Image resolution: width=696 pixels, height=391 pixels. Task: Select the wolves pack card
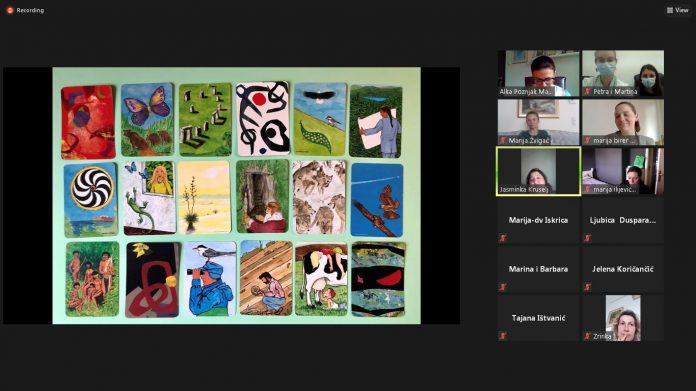point(319,197)
